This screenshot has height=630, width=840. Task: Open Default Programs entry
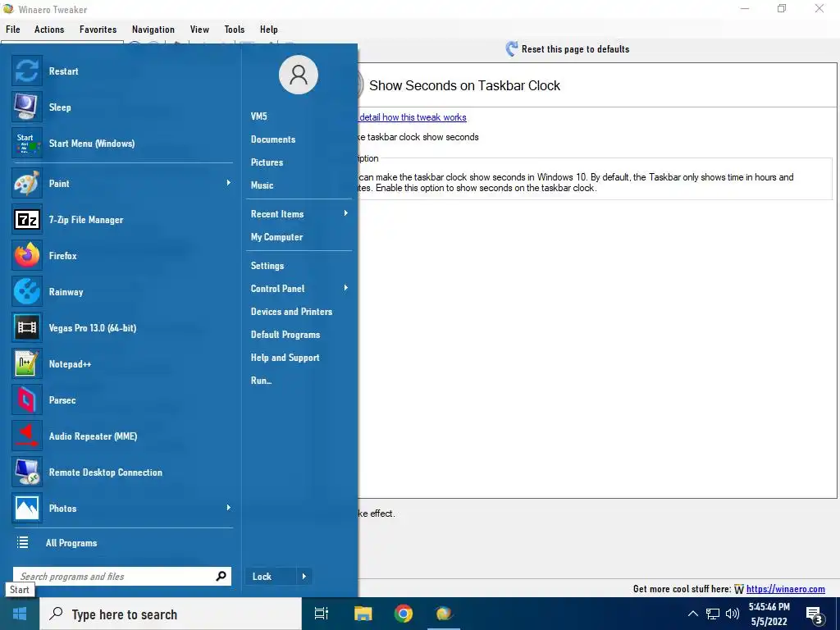coord(285,335)
